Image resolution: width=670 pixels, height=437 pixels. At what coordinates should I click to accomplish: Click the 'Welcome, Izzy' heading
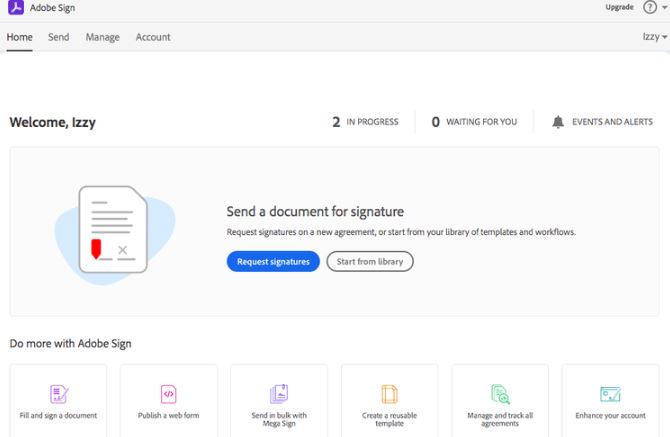coord(53,122)
